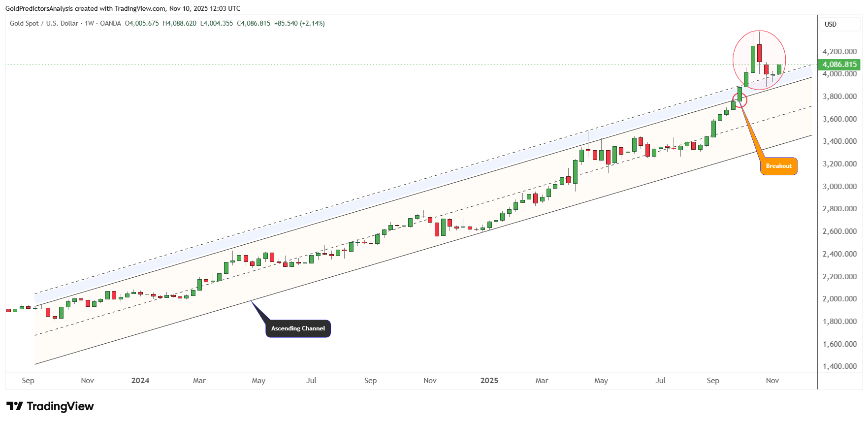
Task: Click the large red candle inside the big circle
Action: click(x=759, y=53)
